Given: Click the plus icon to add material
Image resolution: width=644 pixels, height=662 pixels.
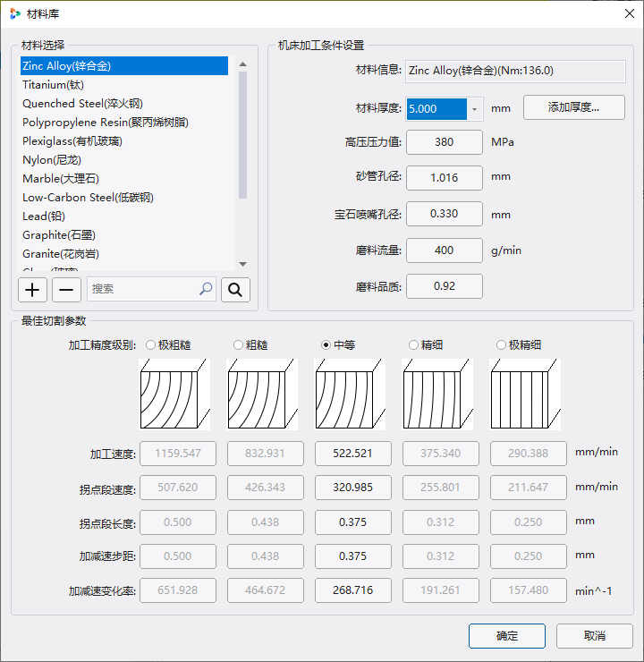Looking at the screenshot, I should click(33, 289).
